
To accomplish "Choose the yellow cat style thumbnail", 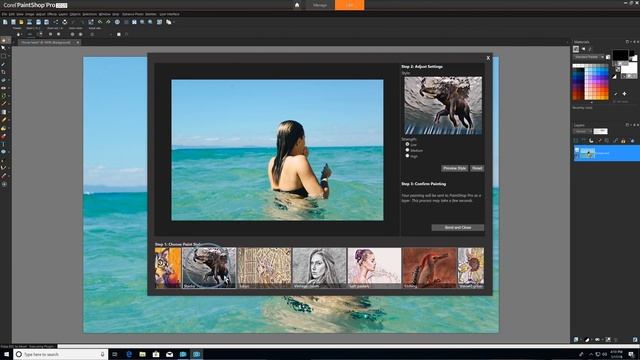I will point(168,267).
